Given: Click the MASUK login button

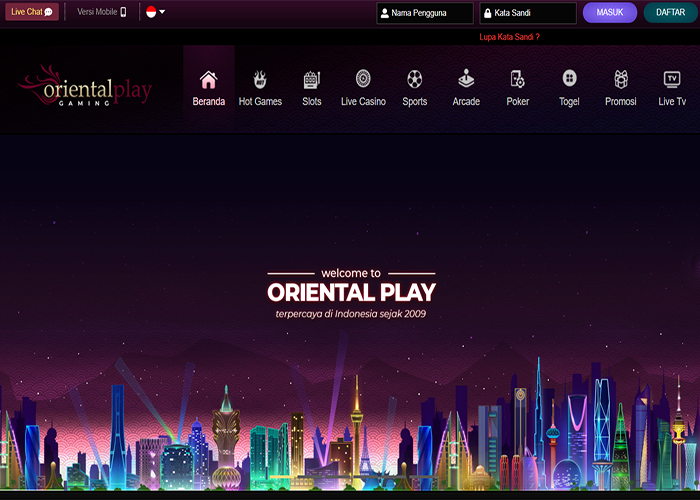Looking at the screenshot, I should point(610,12).
